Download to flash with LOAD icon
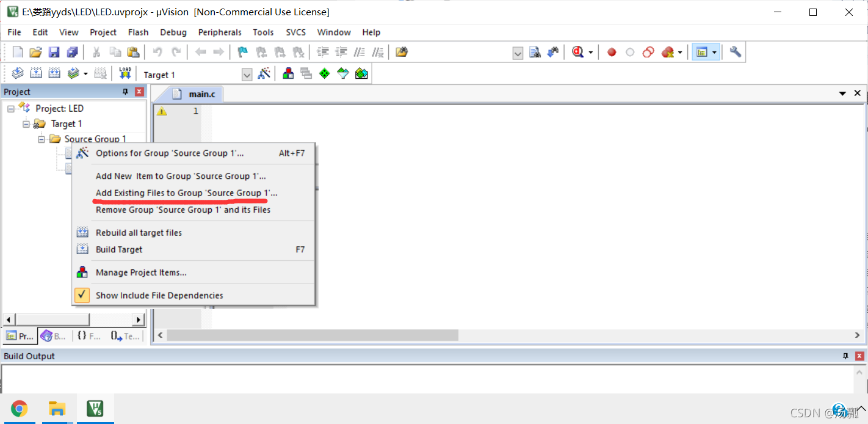868x424 pixels. pos(125,74)
